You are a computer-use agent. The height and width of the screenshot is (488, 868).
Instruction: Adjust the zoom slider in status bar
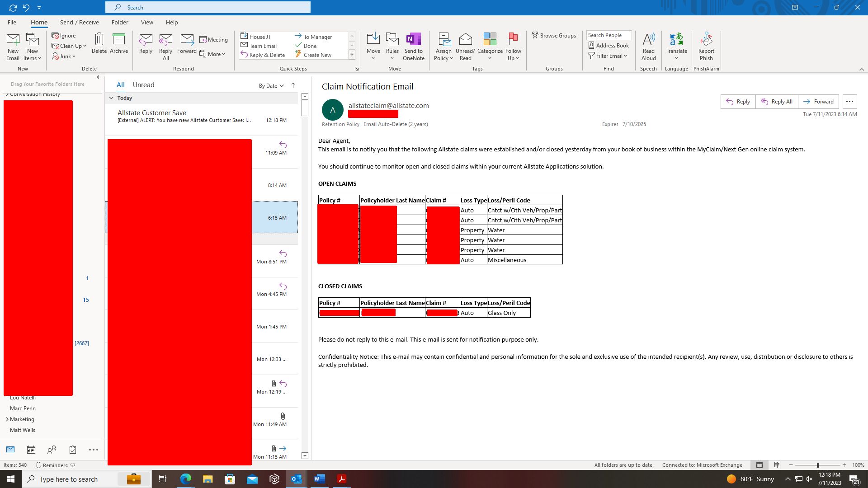(817, 465)
